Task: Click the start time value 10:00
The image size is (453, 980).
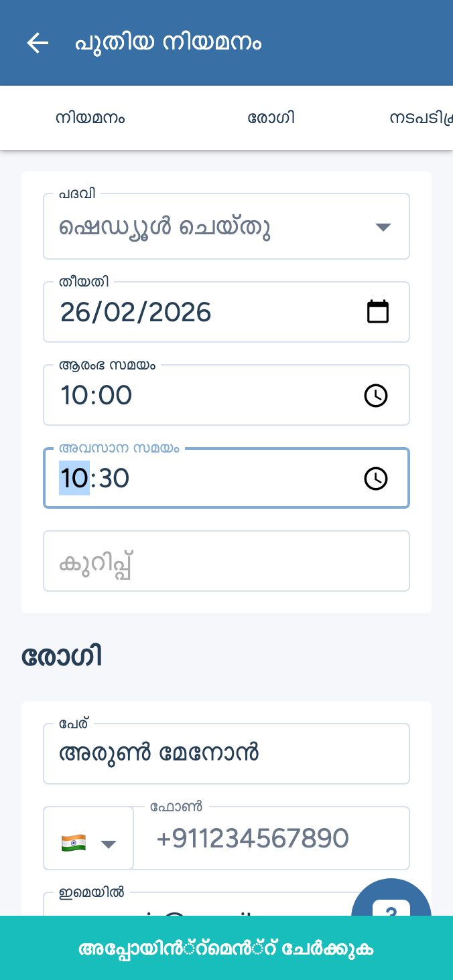Action: (x=96, y=396)
